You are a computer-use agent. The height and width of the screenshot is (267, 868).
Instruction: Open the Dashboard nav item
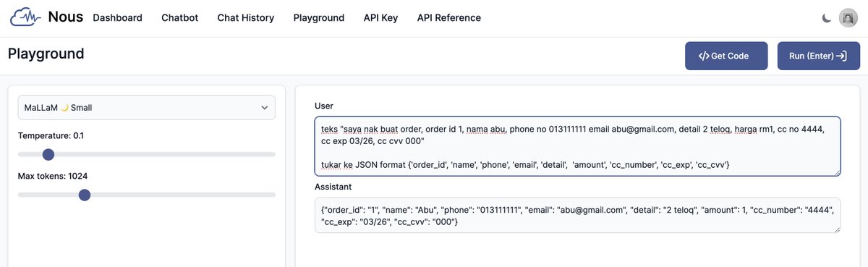click(117, 18)
